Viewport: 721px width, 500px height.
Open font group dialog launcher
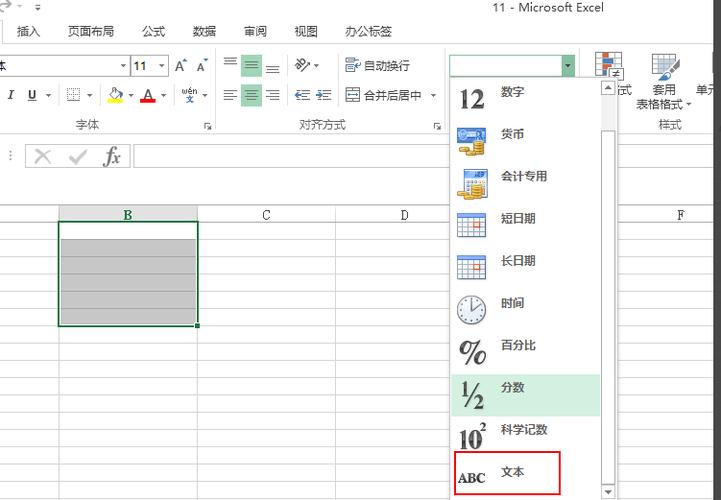pos(208,126)
